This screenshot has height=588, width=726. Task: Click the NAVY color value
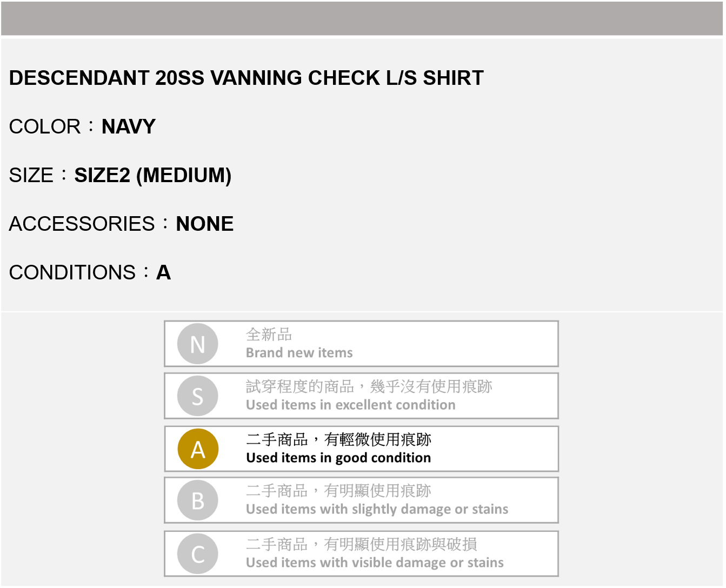tap(129, 127)
